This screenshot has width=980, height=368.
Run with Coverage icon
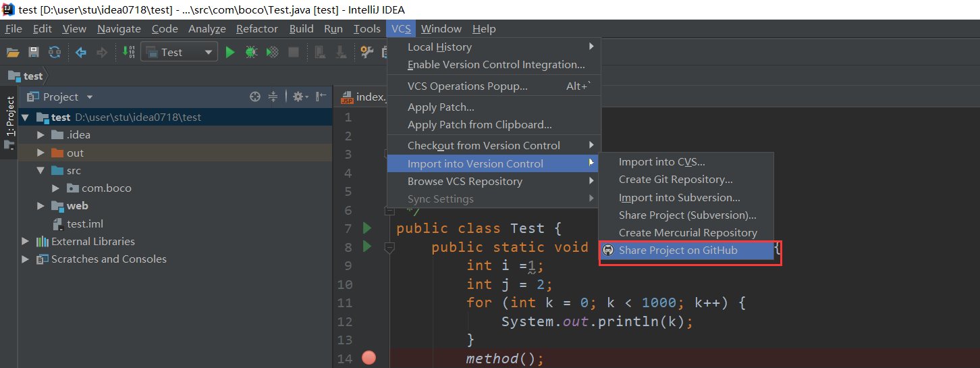pyautogui.click(x=273, y=52)
